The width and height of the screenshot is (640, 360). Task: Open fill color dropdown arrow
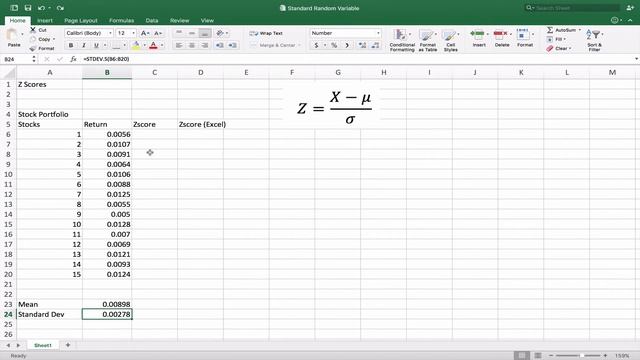(144, 45)
